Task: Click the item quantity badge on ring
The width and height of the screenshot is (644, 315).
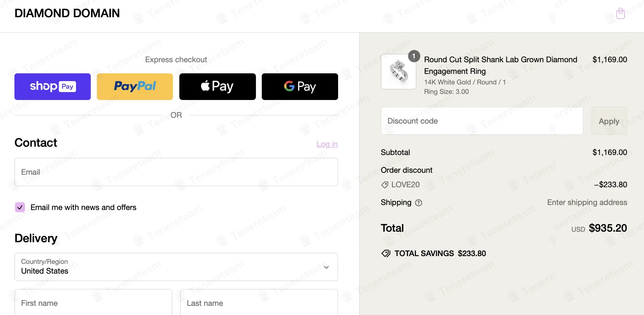Action: click(x=414, y=56)
